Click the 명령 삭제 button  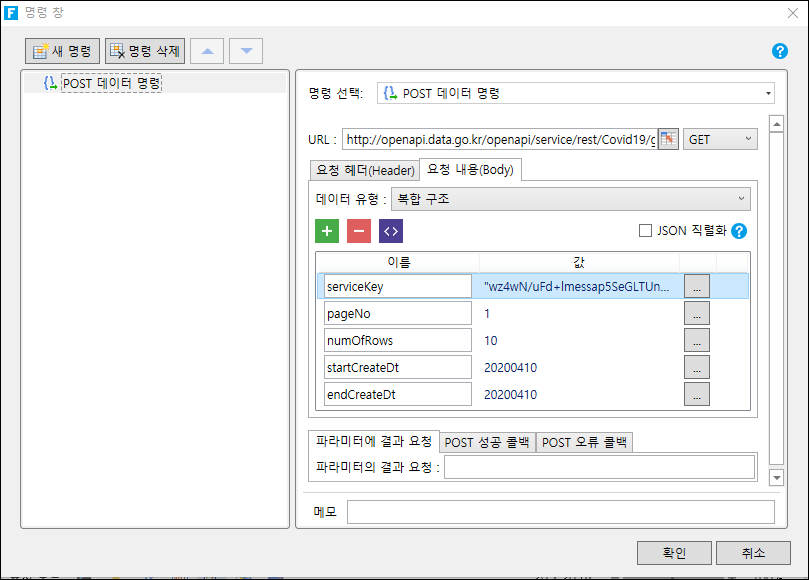(x=145, y=51)
